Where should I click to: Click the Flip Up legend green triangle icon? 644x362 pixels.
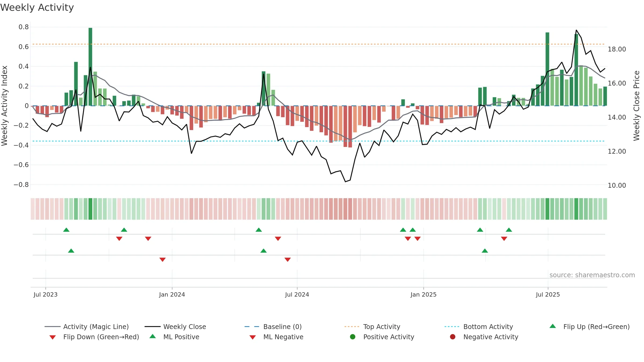(553, 326)
